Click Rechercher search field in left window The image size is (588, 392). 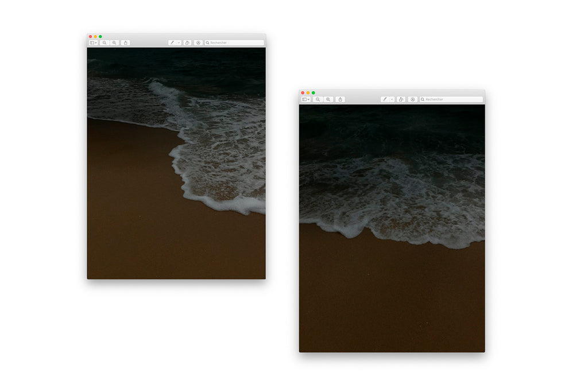[x=235, y=43]
